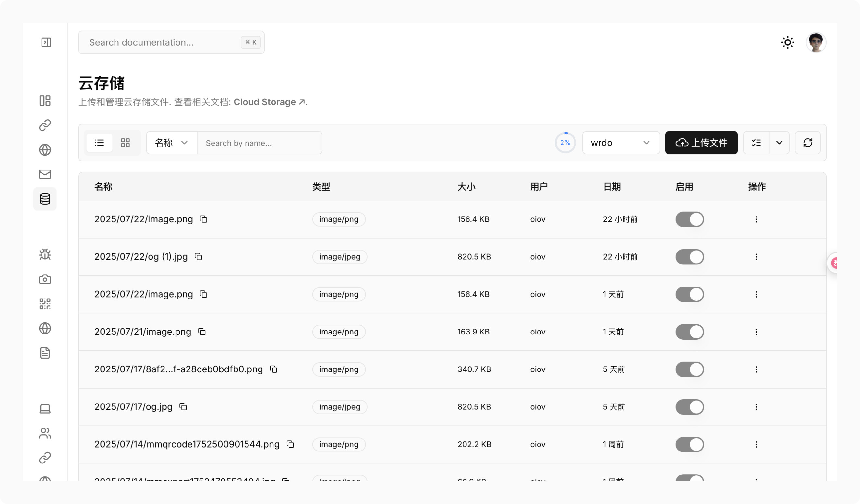This screenshot has width=860, height=504.
Task: Toggle enable switch for 8af2...f-a28ceb0bdfb0.png
Action: (690, 369)
